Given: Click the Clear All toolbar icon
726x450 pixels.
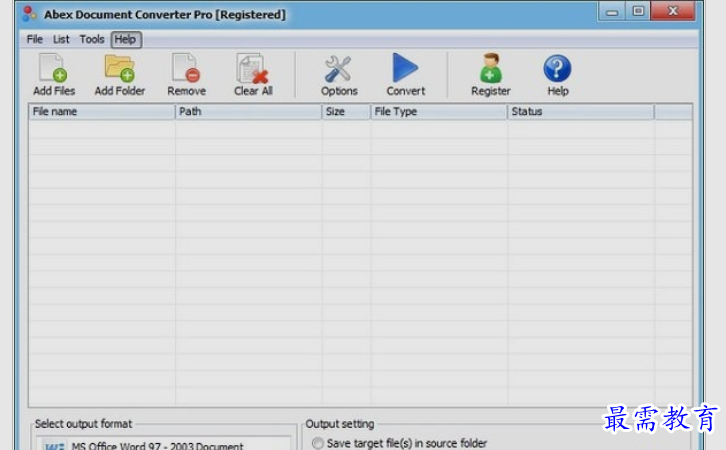Looking at the screenshot, I should [x=252, y=68].
